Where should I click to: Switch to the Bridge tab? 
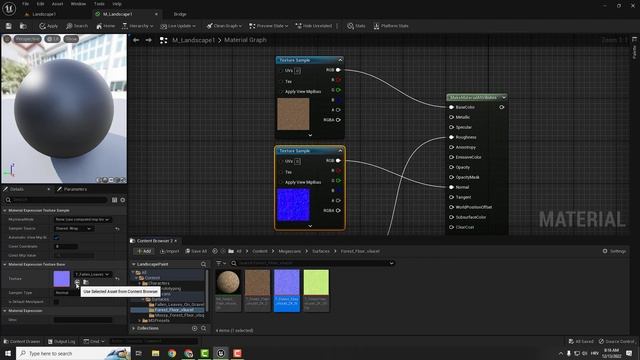[x=180, y=14]
